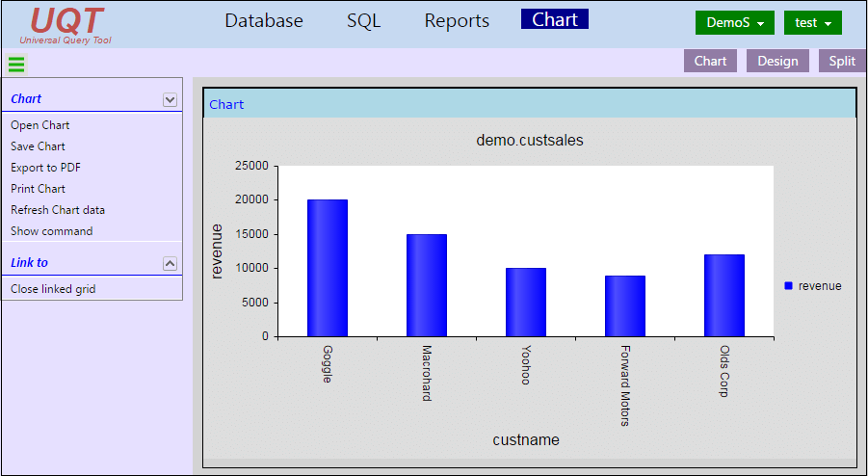Click the revenue legend label

tap(820, 286)
